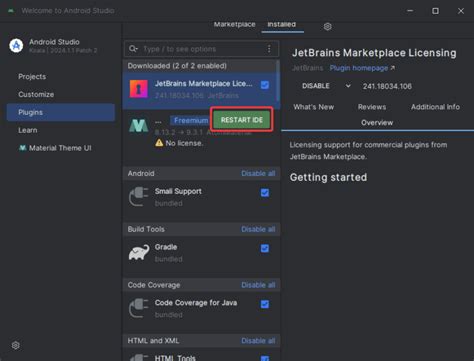Click the JetBrains vendor name in details
Viewport: 474px width, 361px height.
(307, 68)
